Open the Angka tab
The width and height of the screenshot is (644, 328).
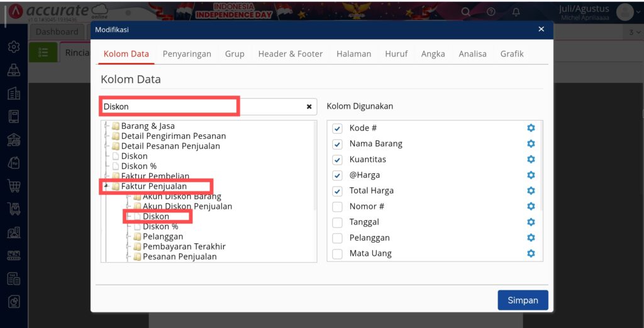click(x=433, y=54)
